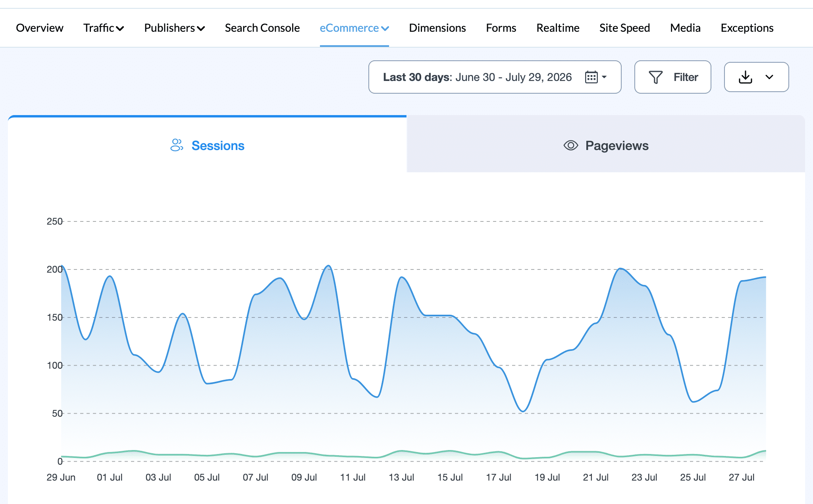This screenshot has width=813, height=504.
Task: Open the Filter button
Action: pyautogui.click(x=672, y=77)
